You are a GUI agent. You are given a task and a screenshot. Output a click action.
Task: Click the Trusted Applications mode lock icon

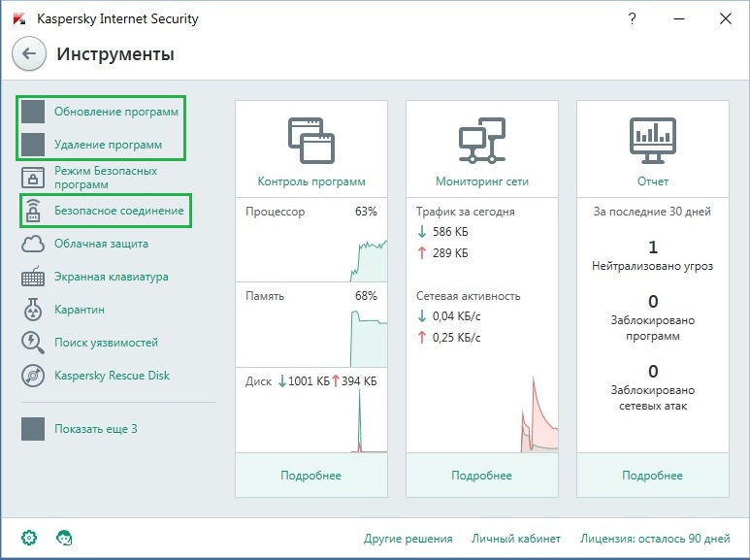33,178
